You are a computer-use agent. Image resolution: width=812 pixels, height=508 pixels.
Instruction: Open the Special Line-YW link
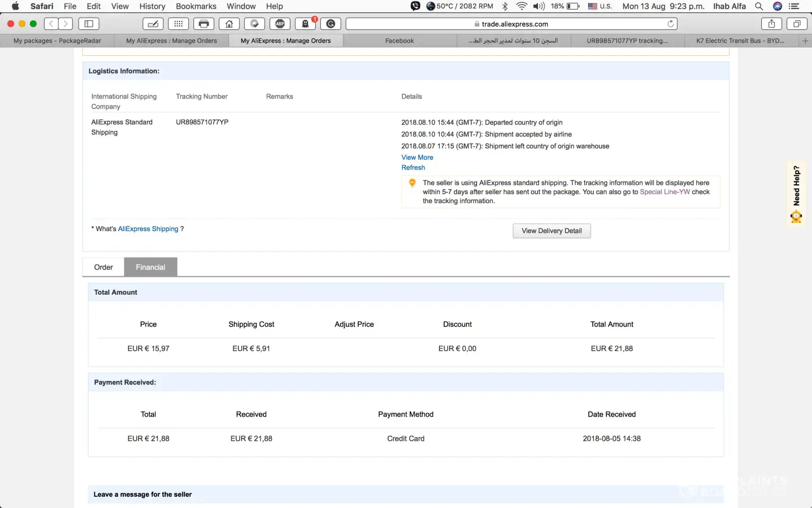click(664, 192)
